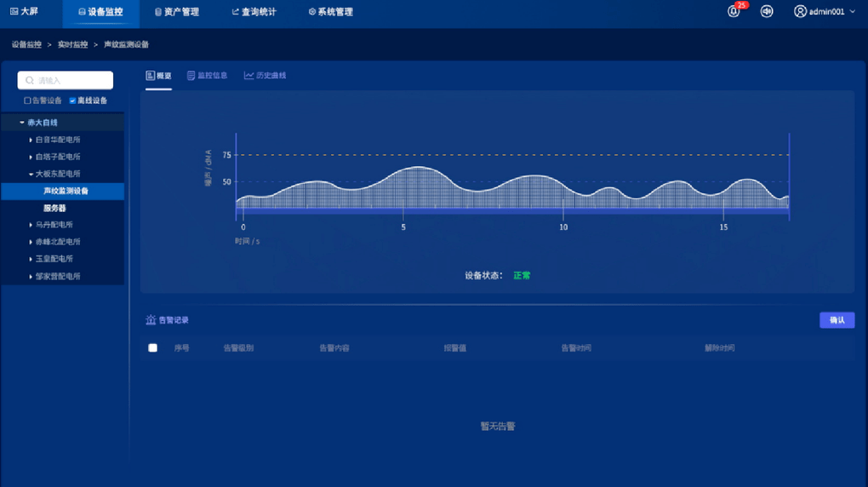
Task: Click the 监控信息 document icon
Action: [191, 76]
